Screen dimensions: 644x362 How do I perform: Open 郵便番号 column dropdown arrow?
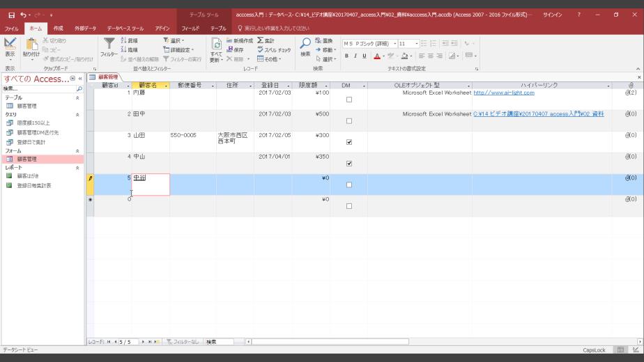213,86
